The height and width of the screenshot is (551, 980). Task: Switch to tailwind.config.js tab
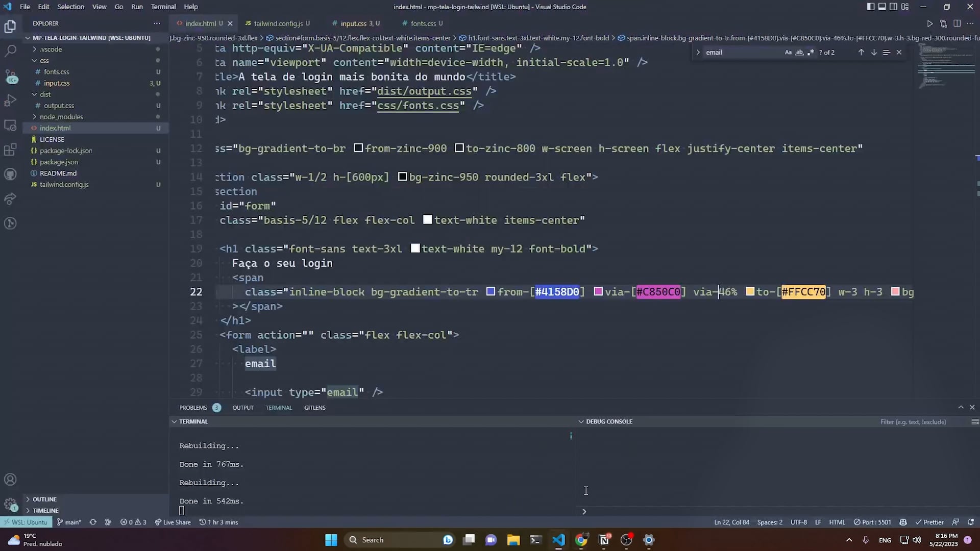pyautogui.click(x=278, y=23)
